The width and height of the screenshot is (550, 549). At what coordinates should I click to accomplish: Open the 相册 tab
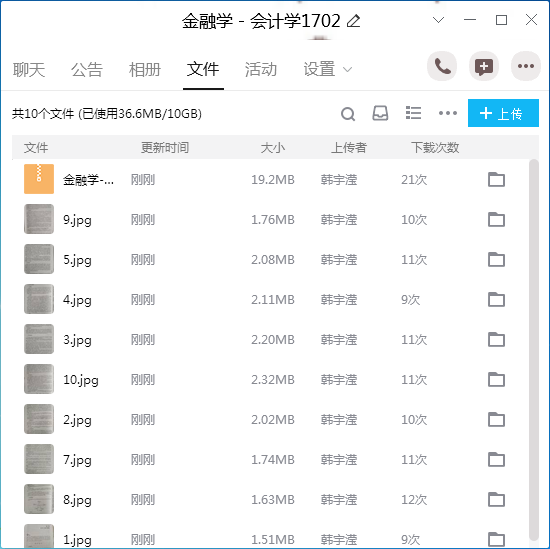[145, 69]
